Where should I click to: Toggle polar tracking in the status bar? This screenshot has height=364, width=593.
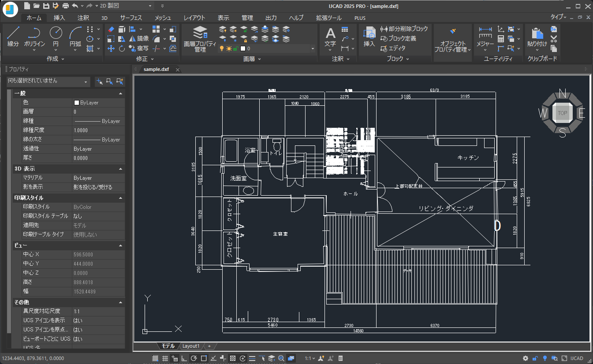click(194, 358)
